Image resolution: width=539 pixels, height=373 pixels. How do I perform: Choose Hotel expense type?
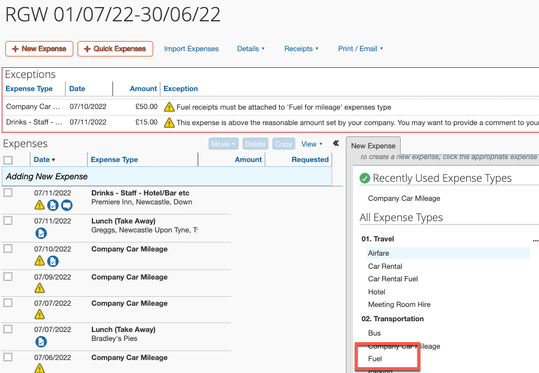(376, 292)
